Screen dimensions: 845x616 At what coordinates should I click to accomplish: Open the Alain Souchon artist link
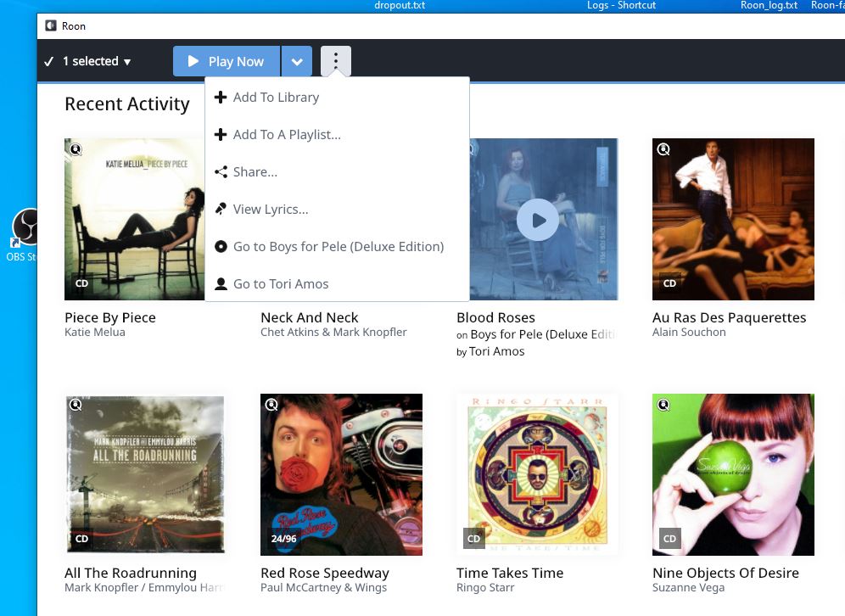689,332
